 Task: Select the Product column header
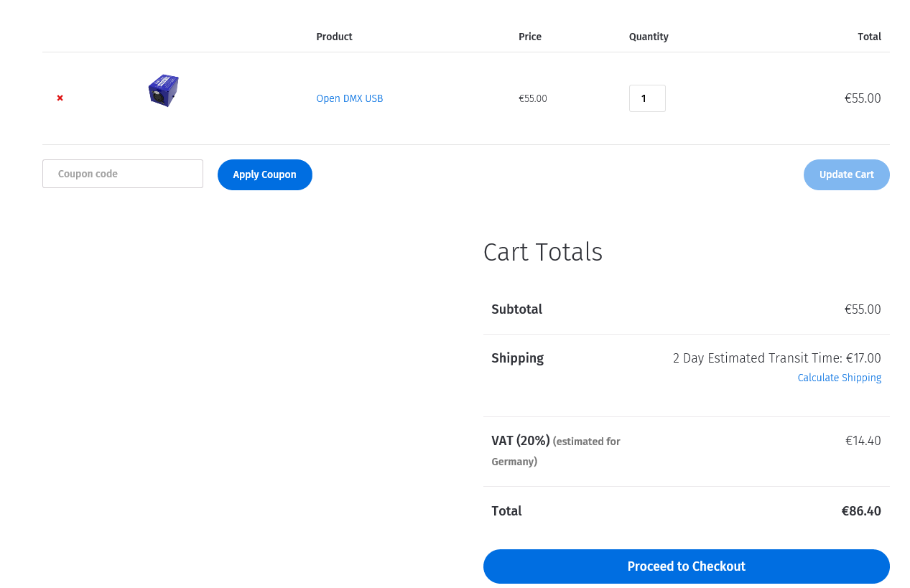click(x=334, y=37)
